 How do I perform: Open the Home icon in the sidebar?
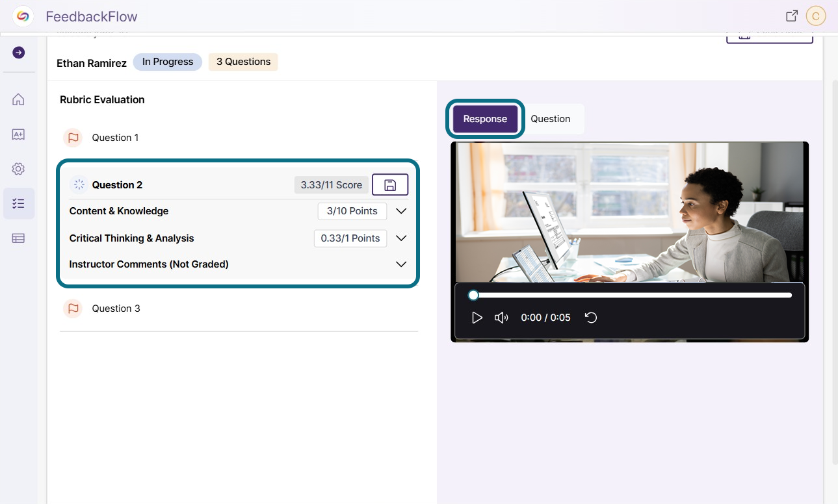tap(18, 99)
